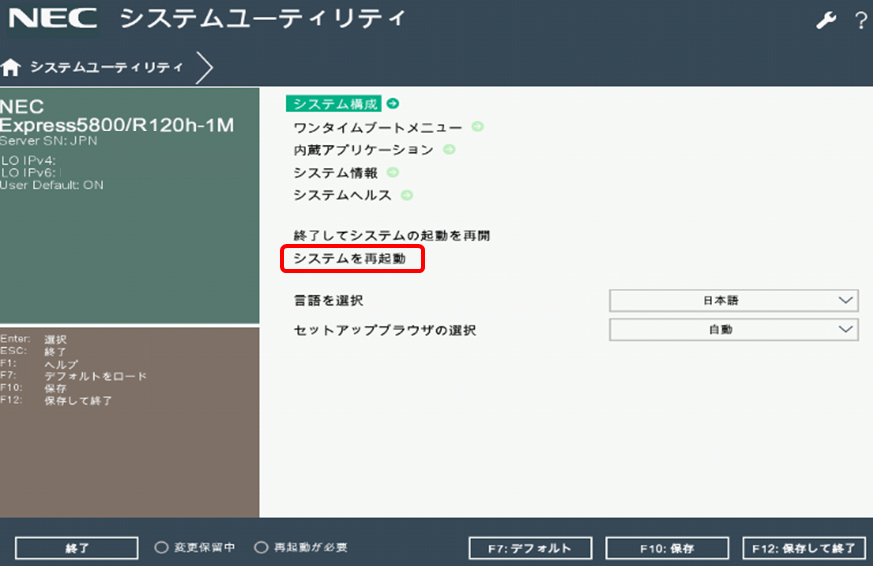Click the F10: 保存 help line in sidebar

(x=33, y=388)
